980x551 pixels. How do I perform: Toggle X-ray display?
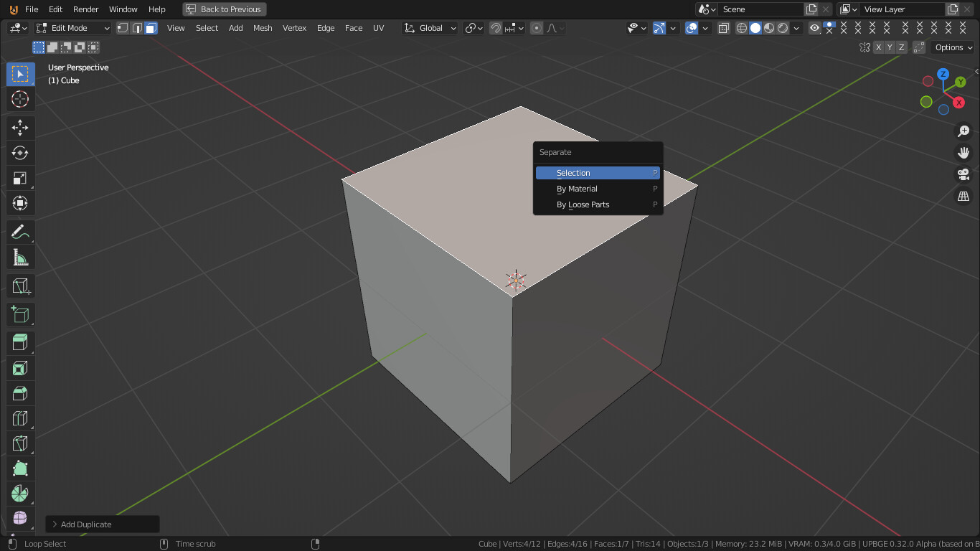point(724,28)
